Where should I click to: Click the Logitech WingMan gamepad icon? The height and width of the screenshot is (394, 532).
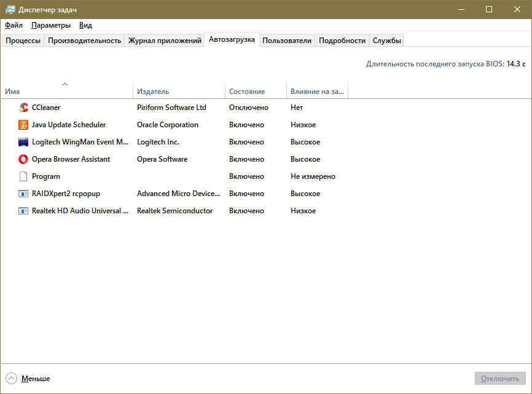[x=23, y=142]
